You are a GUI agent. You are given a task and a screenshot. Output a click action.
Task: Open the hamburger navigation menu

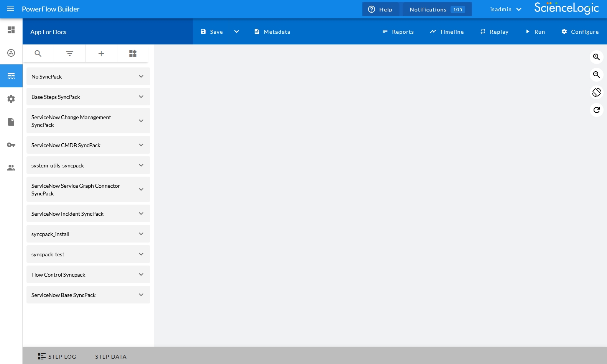click(10, 9)
